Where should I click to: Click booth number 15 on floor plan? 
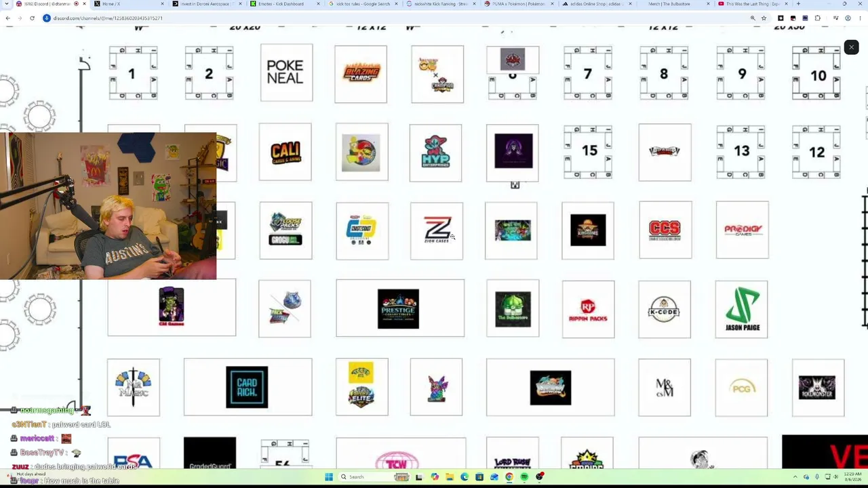tap(588, 151)
